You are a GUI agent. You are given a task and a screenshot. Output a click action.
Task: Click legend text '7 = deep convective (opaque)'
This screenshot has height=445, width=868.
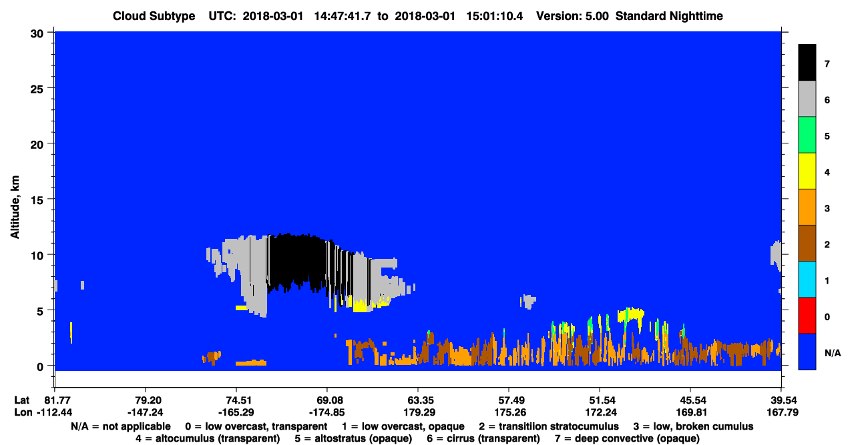627,438
